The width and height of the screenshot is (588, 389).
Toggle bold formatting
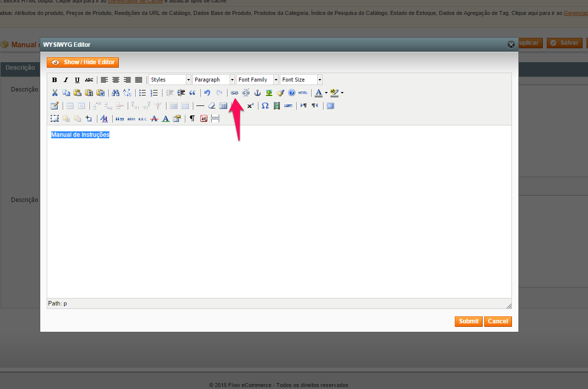point(54,80)
